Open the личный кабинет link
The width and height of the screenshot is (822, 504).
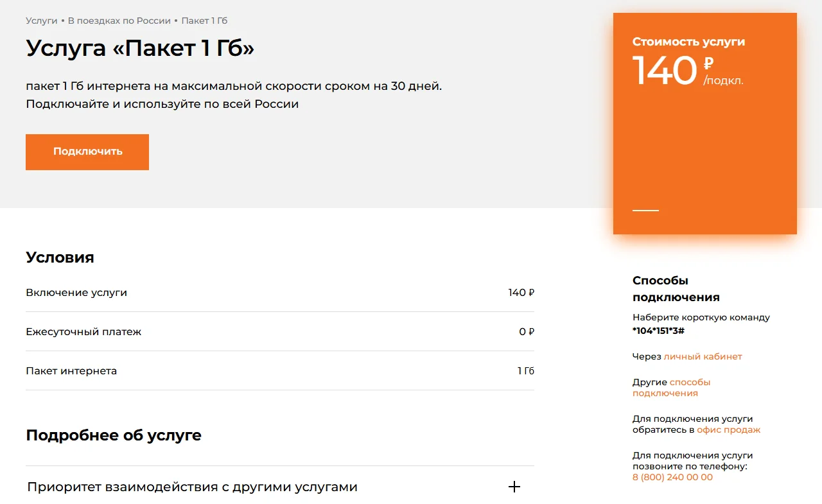coord(703,356)
